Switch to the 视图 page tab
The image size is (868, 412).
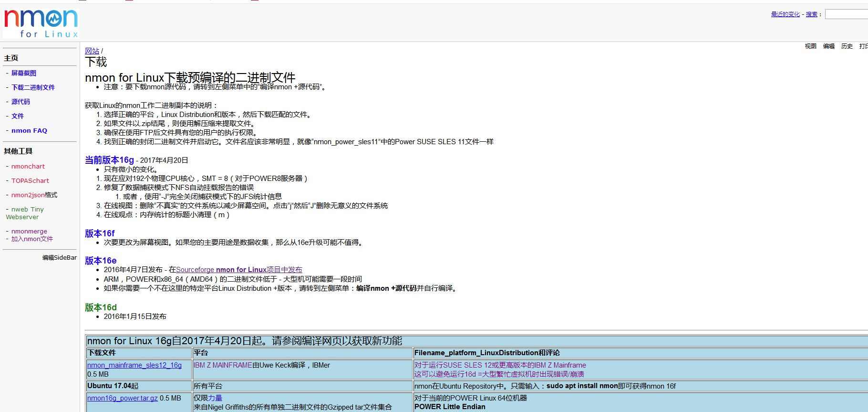coord(810,46)
